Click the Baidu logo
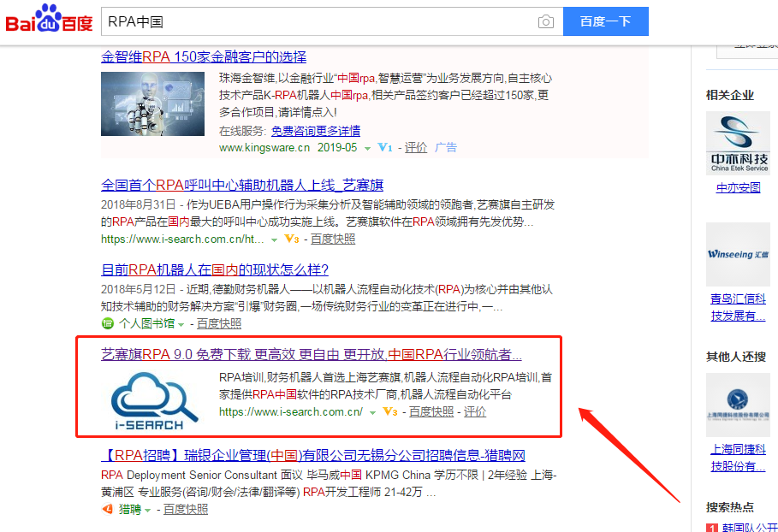Viewport: 778px width, 532px height. (49, 19)
